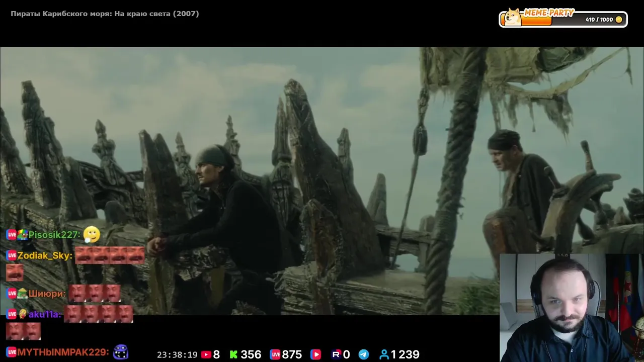Click the Rutube R icon in stats bar
The height and width of the screenshot is (362, 644).
point(336,354)
